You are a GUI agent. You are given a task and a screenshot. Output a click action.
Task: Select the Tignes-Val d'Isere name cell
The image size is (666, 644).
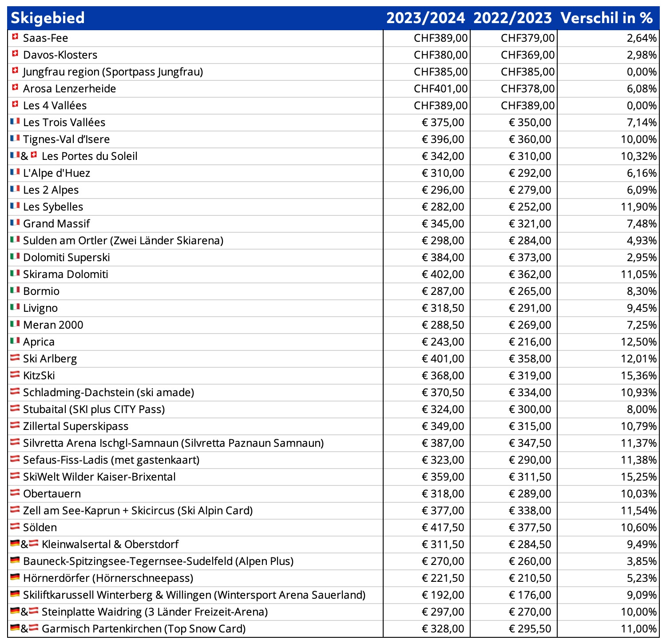tap(195, 139)
